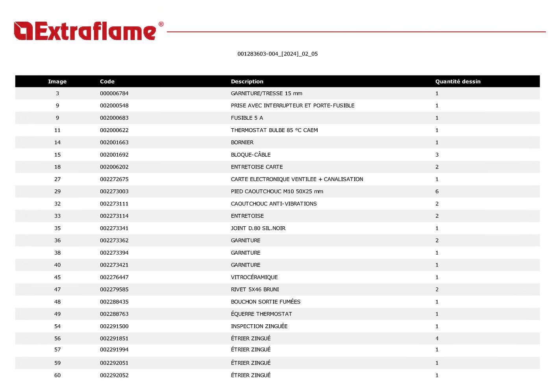The height and width of the screenshot is (392, 555).
Task: Select BOUCHON SORTIE FUMÉES description
Action: tap(265, 302)
